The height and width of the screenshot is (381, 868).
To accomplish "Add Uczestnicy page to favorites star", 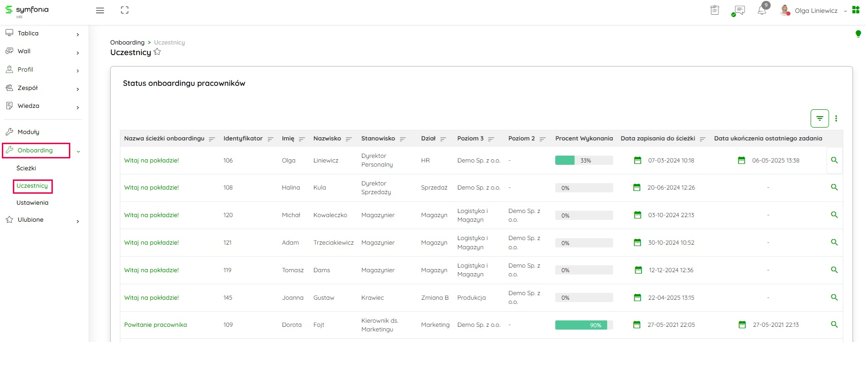I will [x=157, y=52].
